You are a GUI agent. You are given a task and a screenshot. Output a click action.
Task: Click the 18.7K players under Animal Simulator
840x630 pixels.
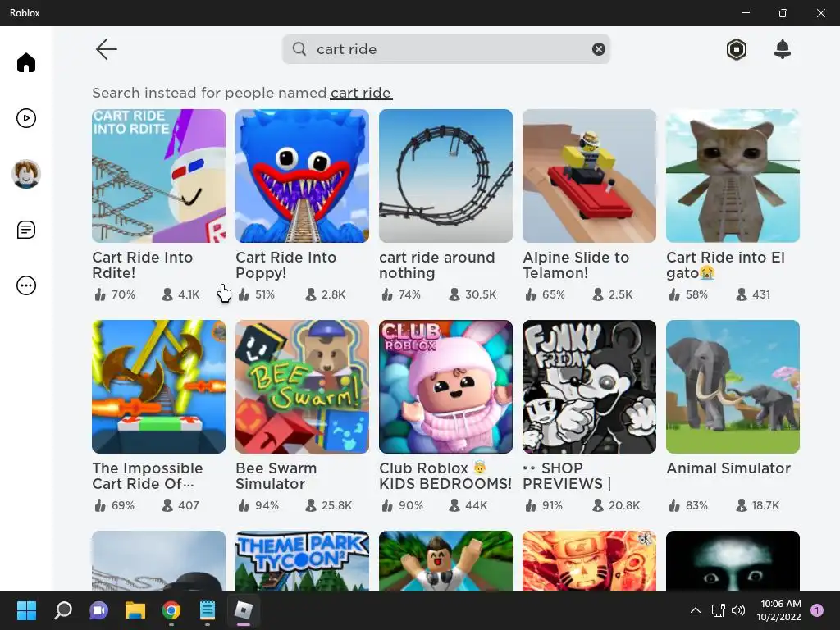tap(765, 505)
